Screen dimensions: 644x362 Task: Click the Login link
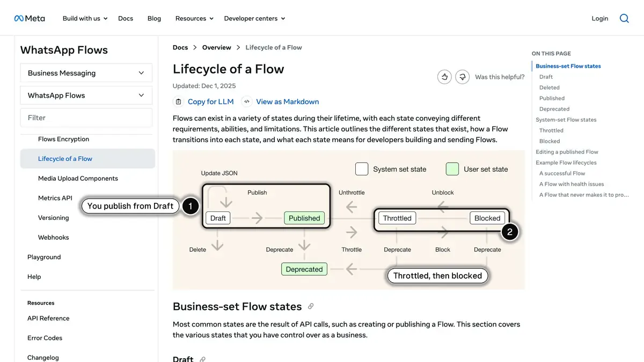[x=600, y=18]
